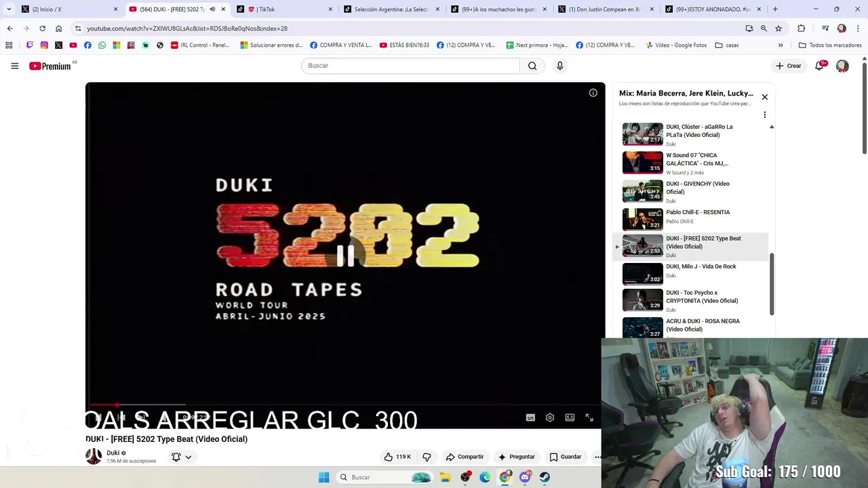Click the YouTube search magnifier button
This screenshot has height=488, width=868.
pyautogui.click(x=532, y=66)
